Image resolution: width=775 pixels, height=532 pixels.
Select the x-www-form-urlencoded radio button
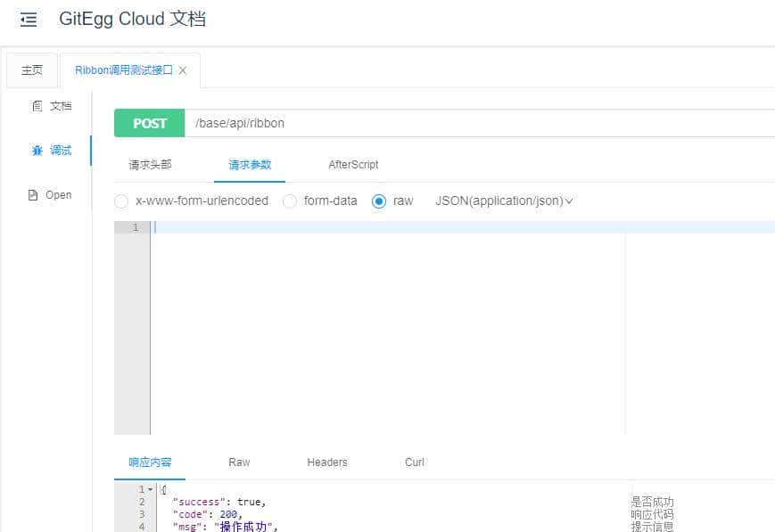(121, 201)
